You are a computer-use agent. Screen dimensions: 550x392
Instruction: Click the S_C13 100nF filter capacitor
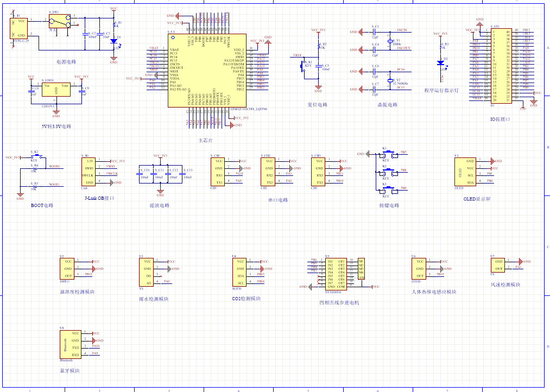point(182,174)
